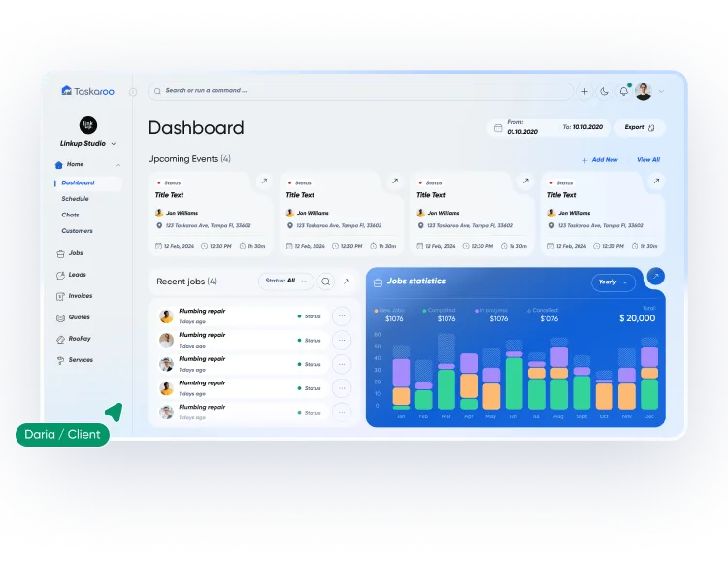
Task: Open the Dashboard sidebar item
Action: [x=88, y=182]
